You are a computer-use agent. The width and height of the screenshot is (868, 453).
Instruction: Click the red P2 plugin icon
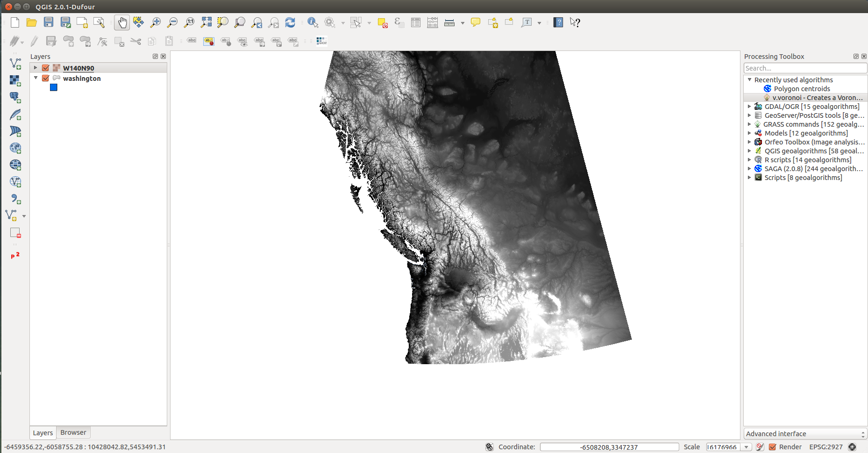coord(15,255)
